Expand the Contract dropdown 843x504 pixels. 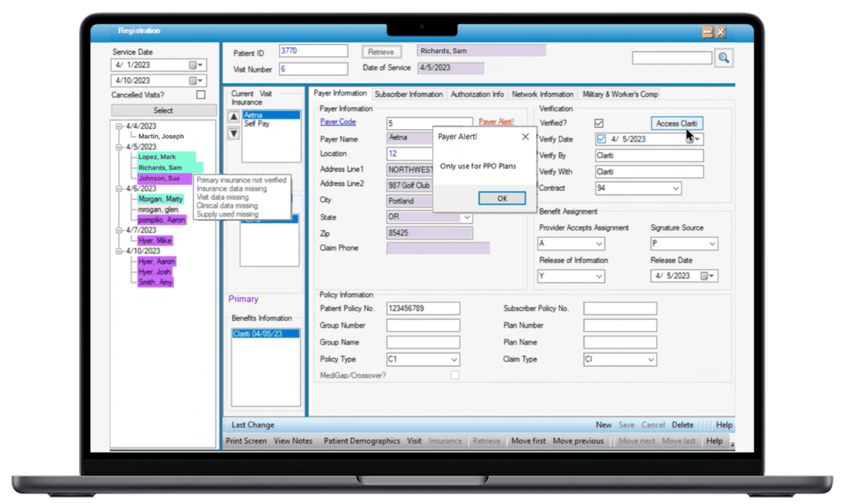(676, 189)
